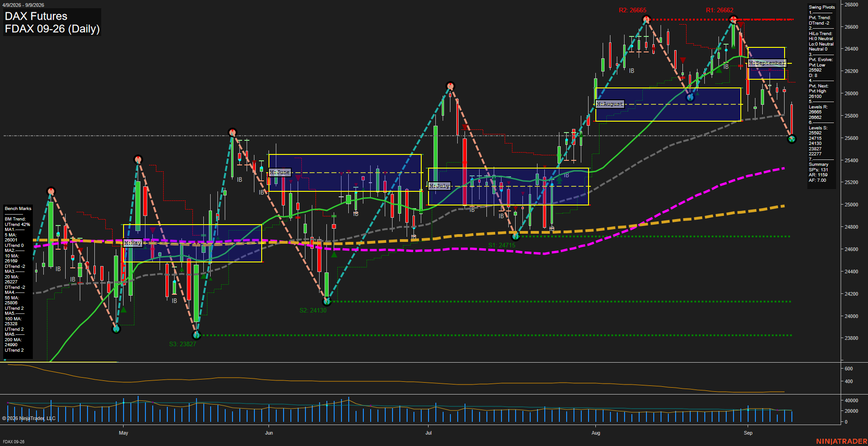The width and height of the screenshot is (868, 446).
Task: Click the Swing Pivots panel heading
Action: pyautogui.click(x=821, y=7)
